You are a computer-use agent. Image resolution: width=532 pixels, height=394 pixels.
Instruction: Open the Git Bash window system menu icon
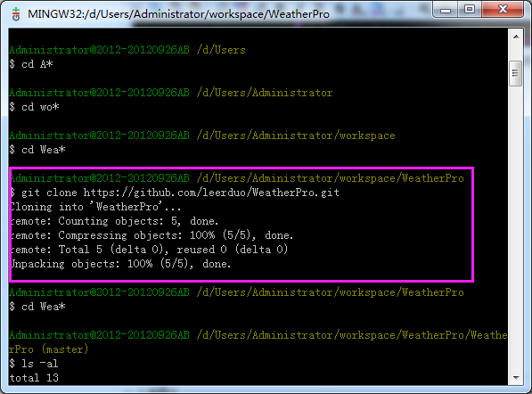pyautogui.click(x=16, y=14)
